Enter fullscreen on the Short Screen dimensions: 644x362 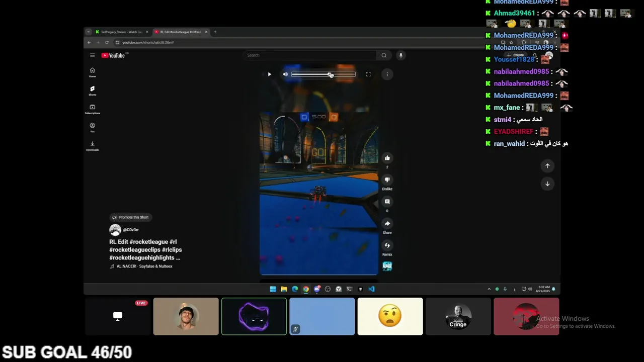point(368,74)
